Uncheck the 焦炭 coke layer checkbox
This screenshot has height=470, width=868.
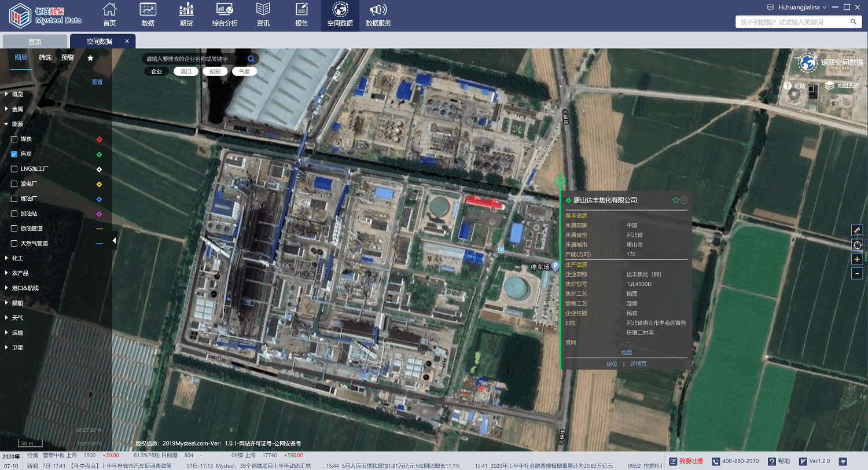(x=14, y=154)
